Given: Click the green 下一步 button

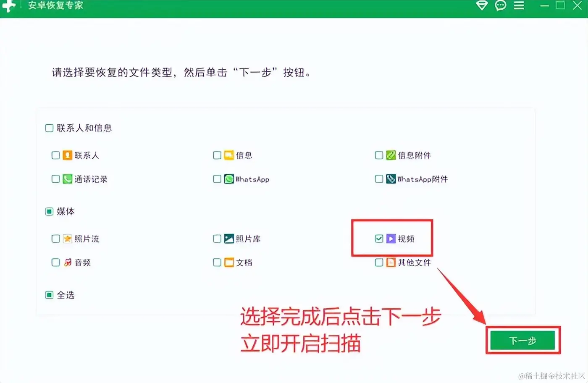Looking at the screenshot, I should (523, 341).
